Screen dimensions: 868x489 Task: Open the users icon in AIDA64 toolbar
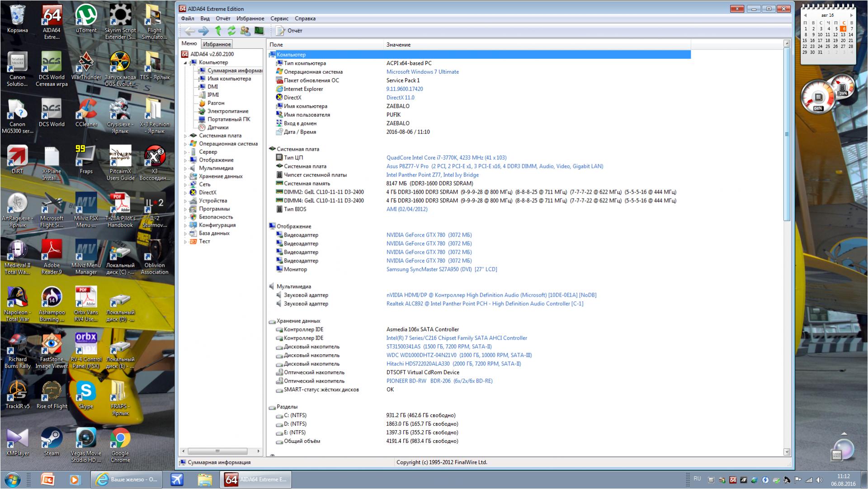(x=245, y=31)
